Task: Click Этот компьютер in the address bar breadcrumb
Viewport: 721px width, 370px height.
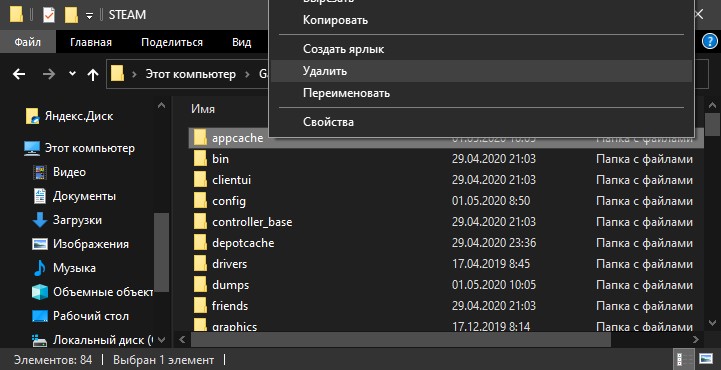Action: pyautogui.click(x=190, y=74)
